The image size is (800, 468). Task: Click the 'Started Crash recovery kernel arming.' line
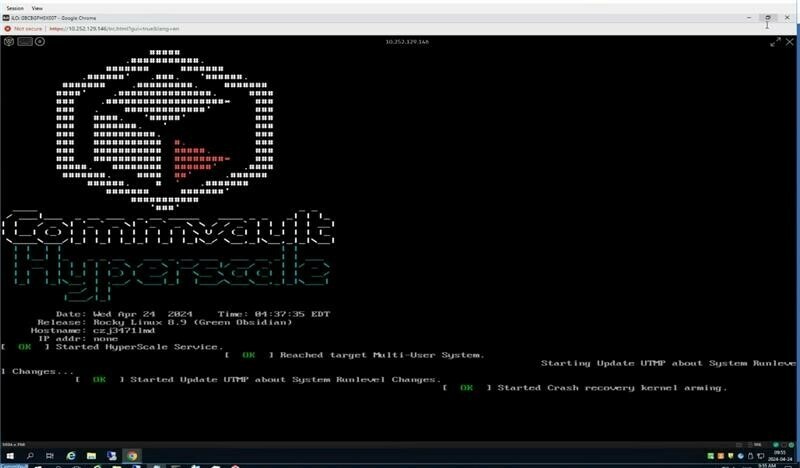tap(612, 388)
